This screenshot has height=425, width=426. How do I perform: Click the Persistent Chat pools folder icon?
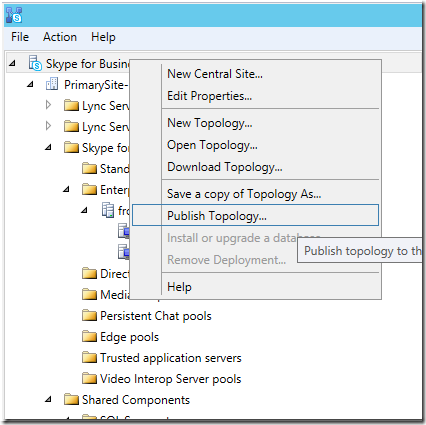click(x=89, y=315)
